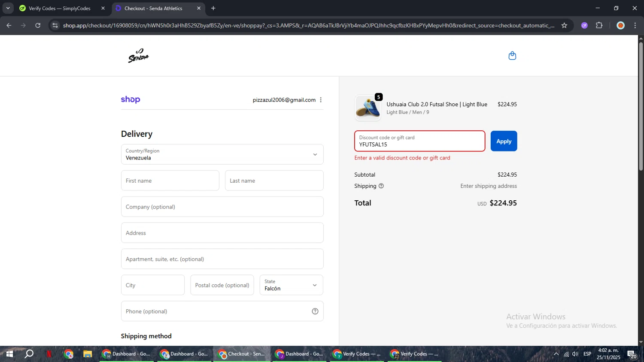Expand the State dropdown showing Falcón
This screenshot has height=362, width=644.
291,285
